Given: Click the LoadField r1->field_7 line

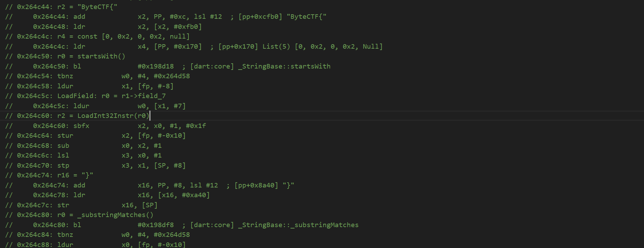Looking at the screenshot, I should pos(91,96).
